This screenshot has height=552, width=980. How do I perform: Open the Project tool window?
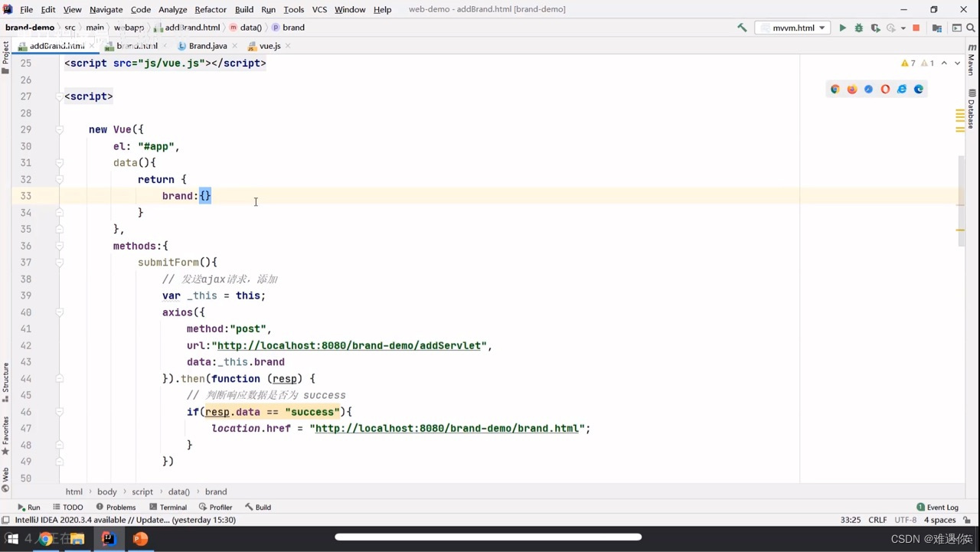point(5,57)
